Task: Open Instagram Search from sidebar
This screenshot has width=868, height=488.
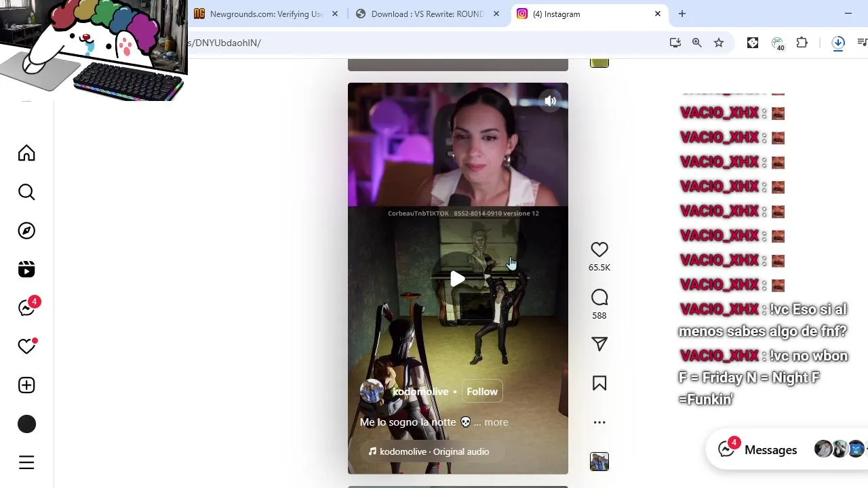Action: [x=26, y=192]
